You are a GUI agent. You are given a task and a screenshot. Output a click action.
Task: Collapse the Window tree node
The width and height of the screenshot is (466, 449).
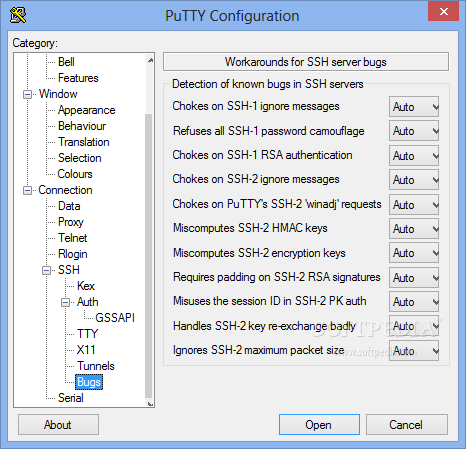[27, 94]
